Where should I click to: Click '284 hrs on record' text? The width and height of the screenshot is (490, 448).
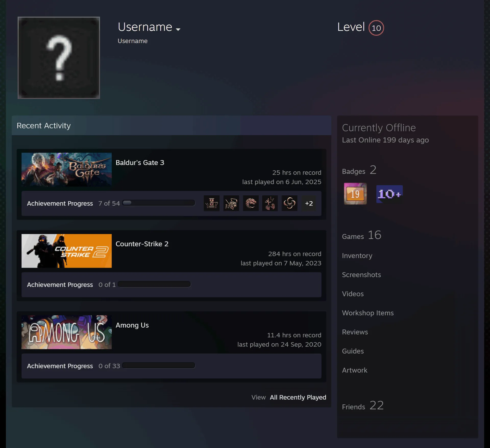(295, 254)
